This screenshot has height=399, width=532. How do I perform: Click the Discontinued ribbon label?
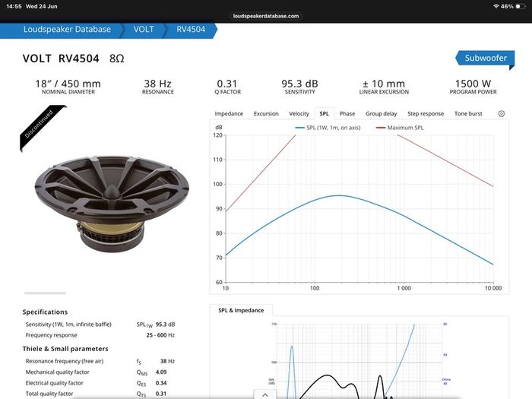tap(42, 126)
